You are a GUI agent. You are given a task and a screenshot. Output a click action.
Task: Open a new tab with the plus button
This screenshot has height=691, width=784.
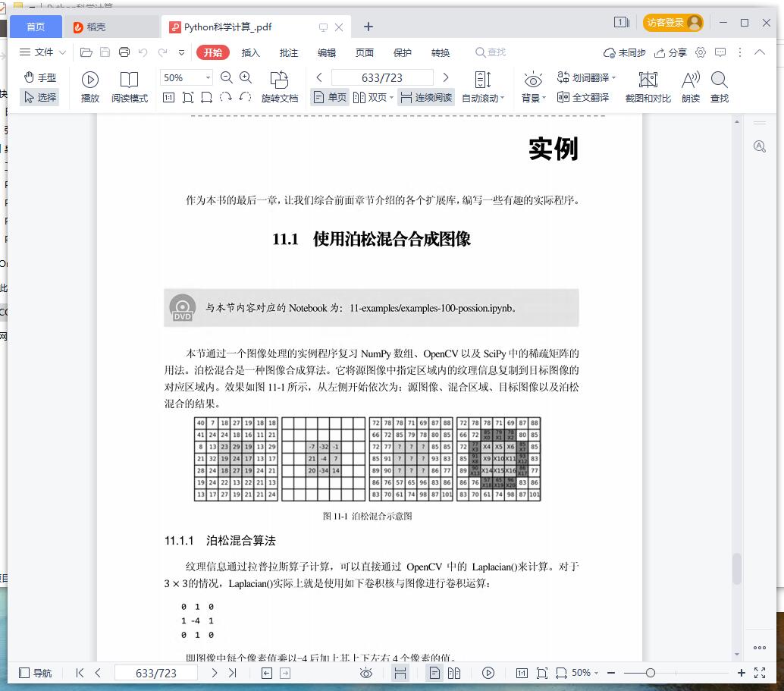(368, 27)
